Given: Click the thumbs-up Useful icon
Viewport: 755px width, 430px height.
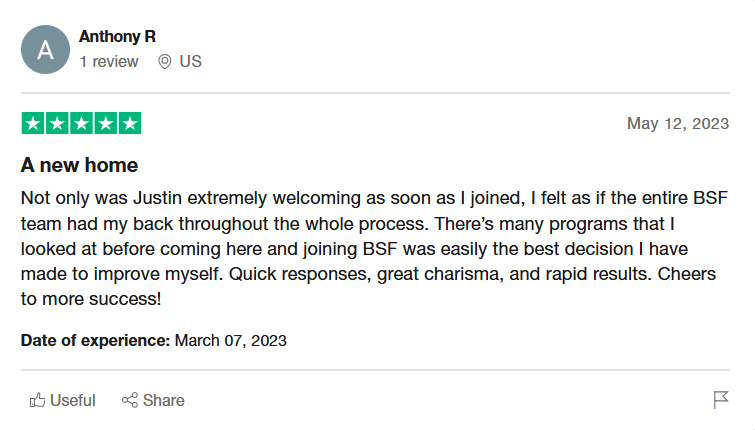Looking at the screenshot, I should pos(37,400).
